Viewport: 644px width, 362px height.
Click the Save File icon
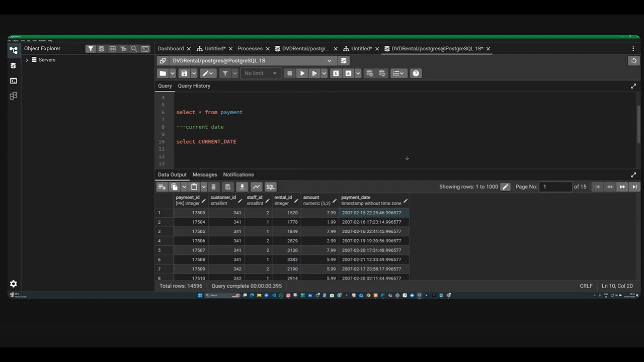click(184, 73)
